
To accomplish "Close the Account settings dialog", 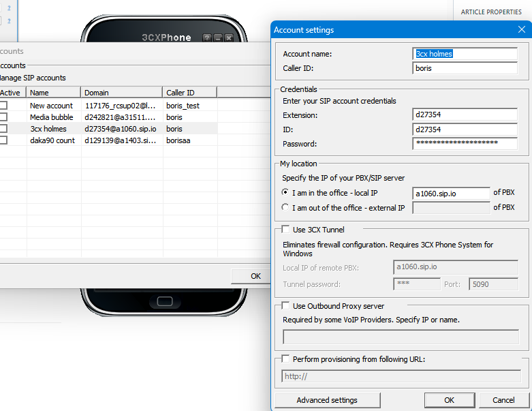I will (522, 29).
